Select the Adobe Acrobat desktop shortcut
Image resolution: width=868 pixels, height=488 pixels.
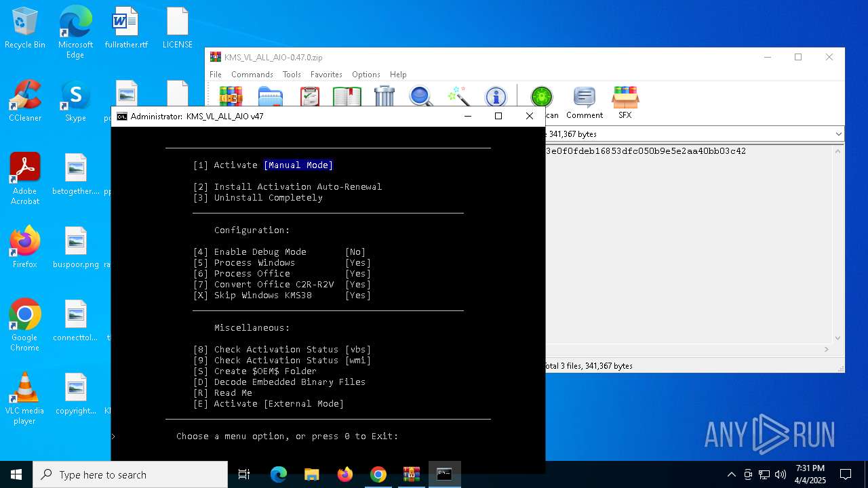(x=25, y=179)
